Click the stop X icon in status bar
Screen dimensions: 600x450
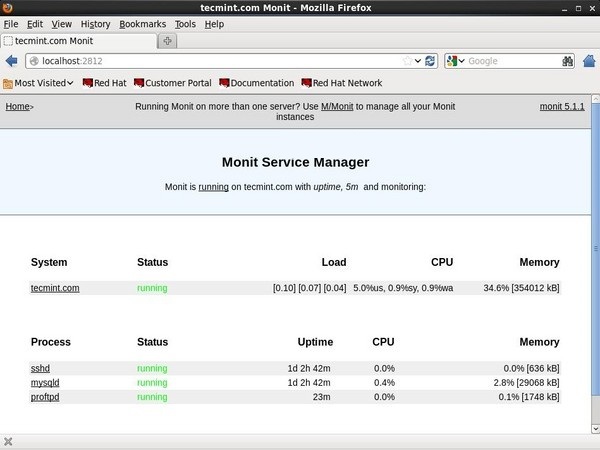tap(8, 442)
